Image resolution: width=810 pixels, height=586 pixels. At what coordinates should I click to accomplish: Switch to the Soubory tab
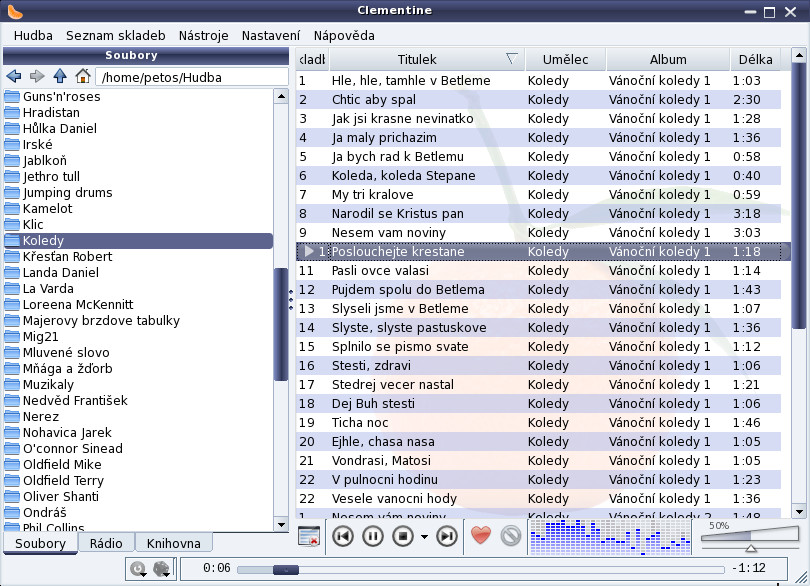tap(40, 543)
